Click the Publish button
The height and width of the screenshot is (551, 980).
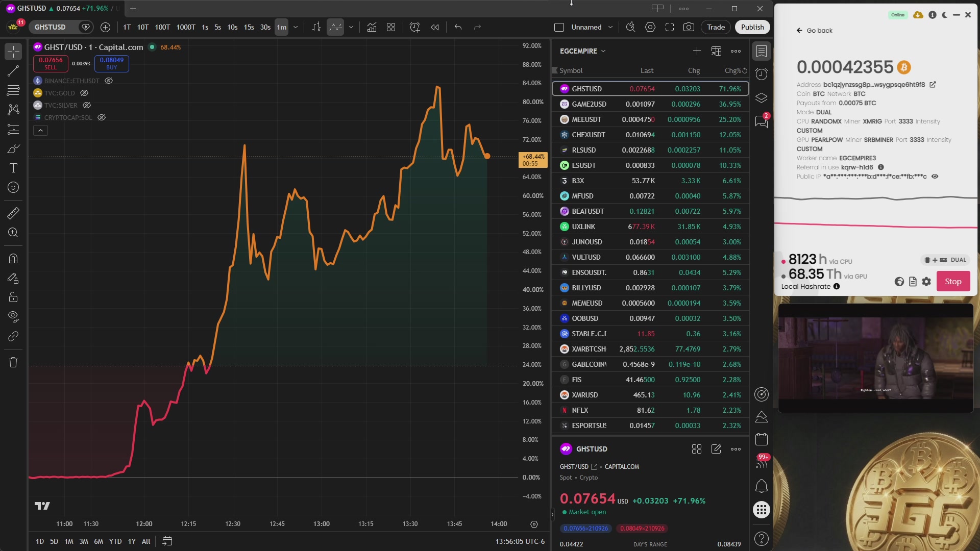752,27
